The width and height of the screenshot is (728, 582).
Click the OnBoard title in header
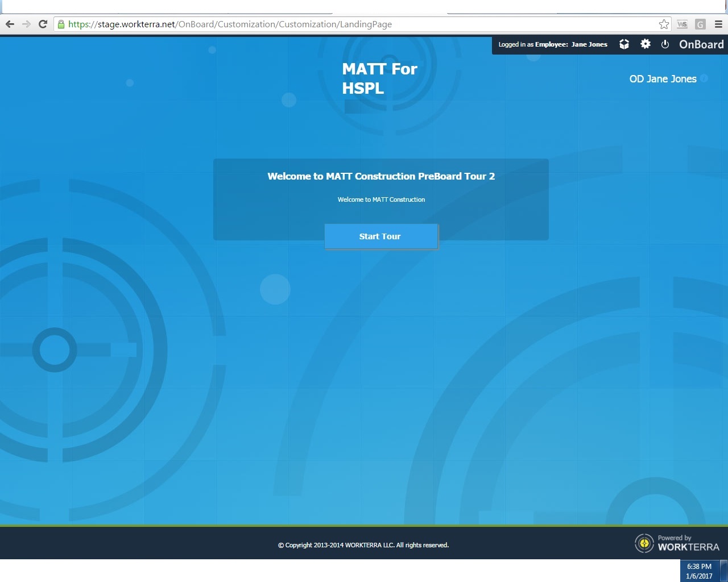click(701, 44)
